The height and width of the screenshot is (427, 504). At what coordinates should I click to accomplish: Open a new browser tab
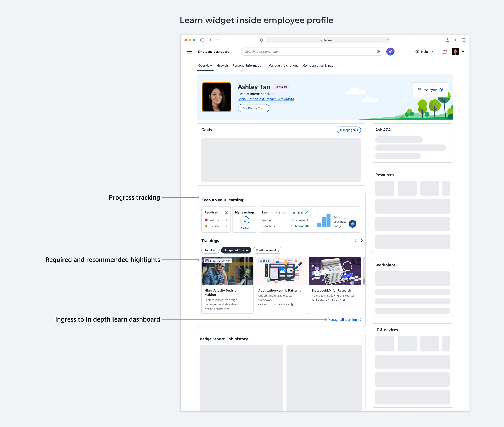tap(456, 40)
